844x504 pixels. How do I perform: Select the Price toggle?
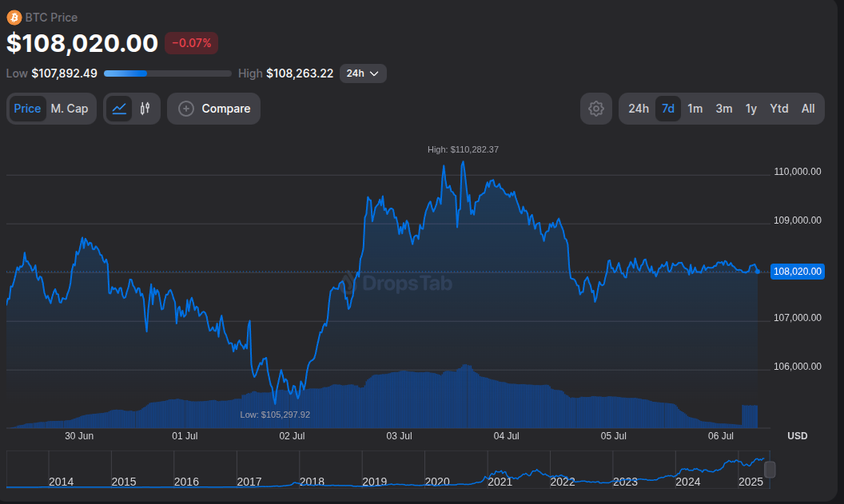click(27, 109)
